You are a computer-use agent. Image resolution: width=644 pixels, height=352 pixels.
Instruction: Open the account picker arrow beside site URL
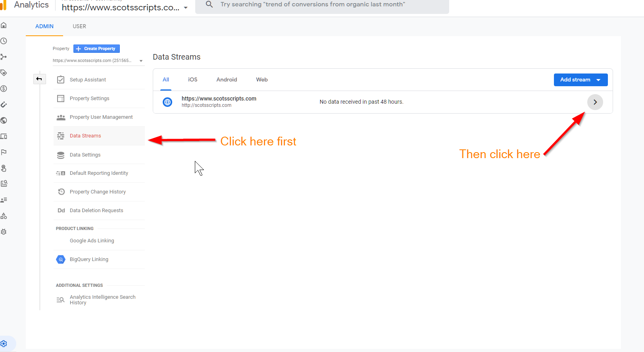[186, 8]
